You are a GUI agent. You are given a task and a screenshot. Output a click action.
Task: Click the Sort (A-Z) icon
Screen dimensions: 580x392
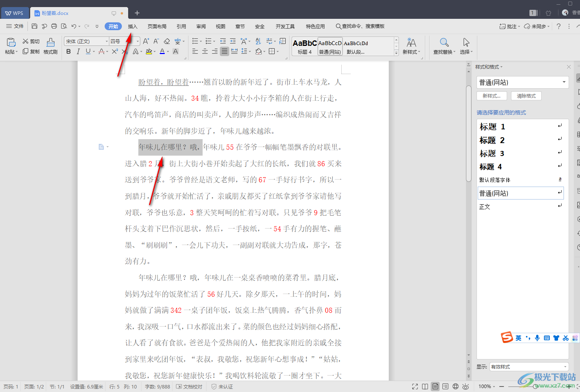coord(258,41)
